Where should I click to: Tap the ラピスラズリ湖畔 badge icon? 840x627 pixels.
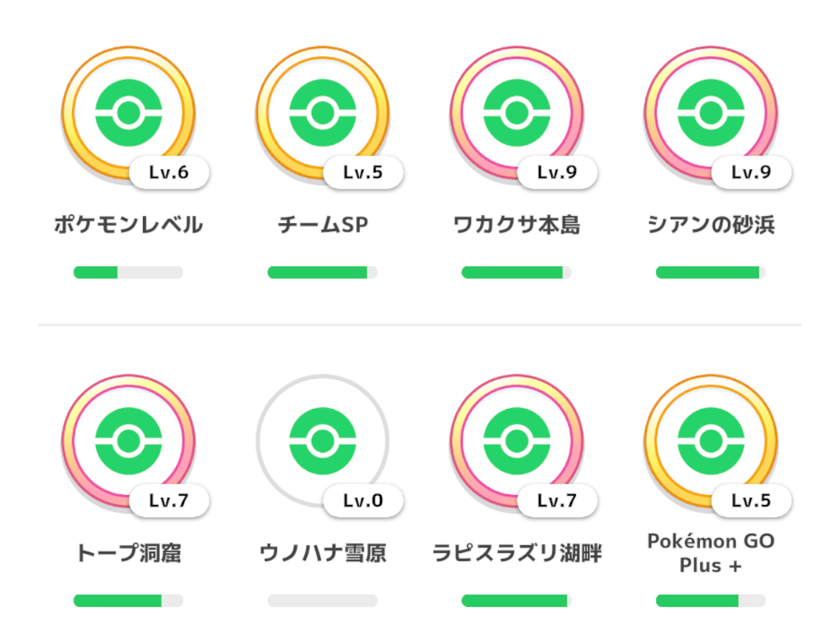point(517,441)
